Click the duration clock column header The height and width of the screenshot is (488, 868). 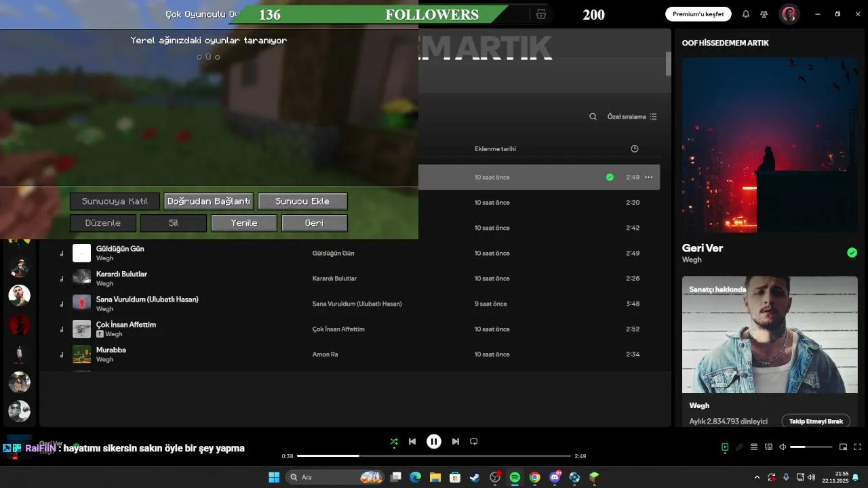635,148
